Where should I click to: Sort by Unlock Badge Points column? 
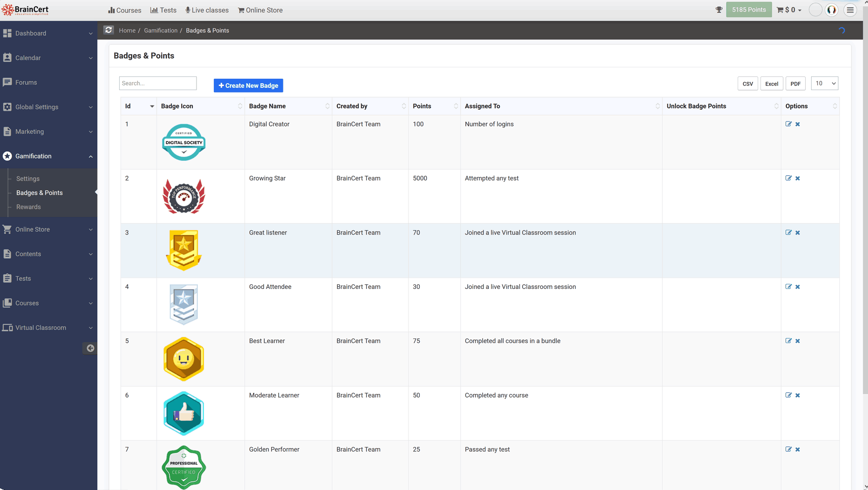[722, 106]
